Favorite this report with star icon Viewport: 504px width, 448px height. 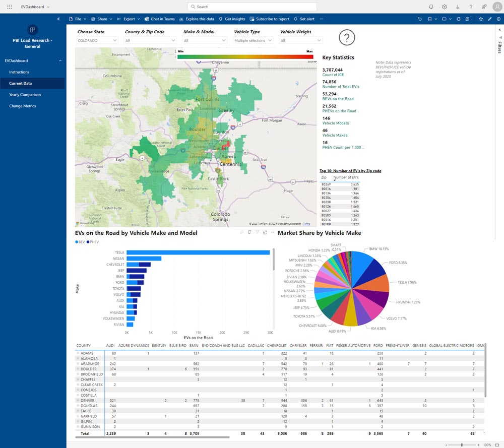click(x=481, y=19)
